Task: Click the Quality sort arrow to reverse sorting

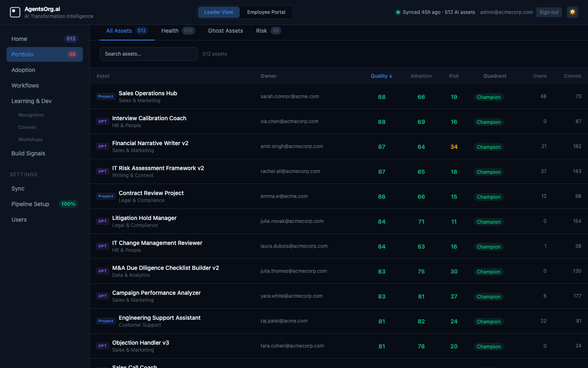Action: click(391, 76)
